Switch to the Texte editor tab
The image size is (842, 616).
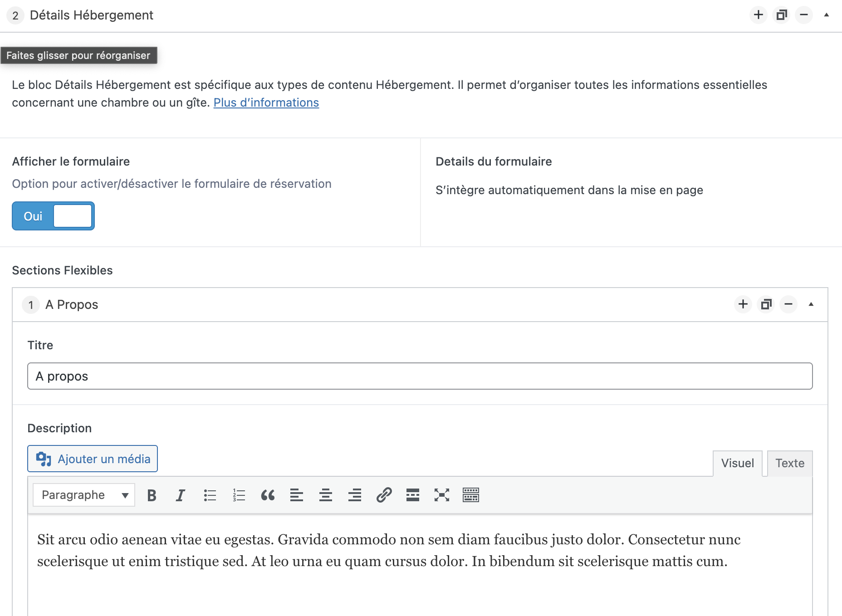[x=789, y=463]
